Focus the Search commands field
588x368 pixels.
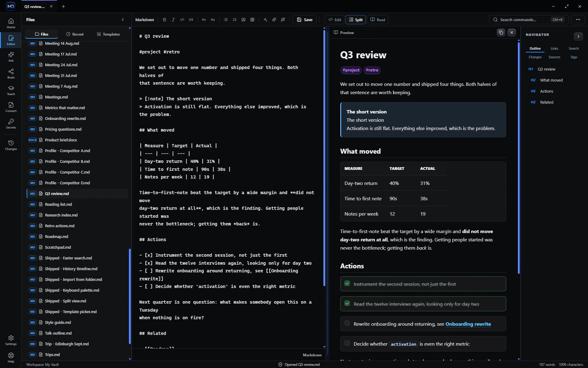tap(529, 20)
